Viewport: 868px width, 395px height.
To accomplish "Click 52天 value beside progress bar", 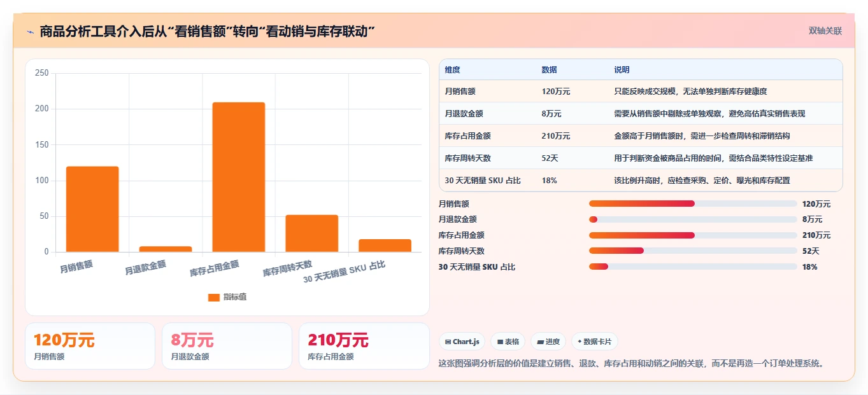I will tap(811, 251).
